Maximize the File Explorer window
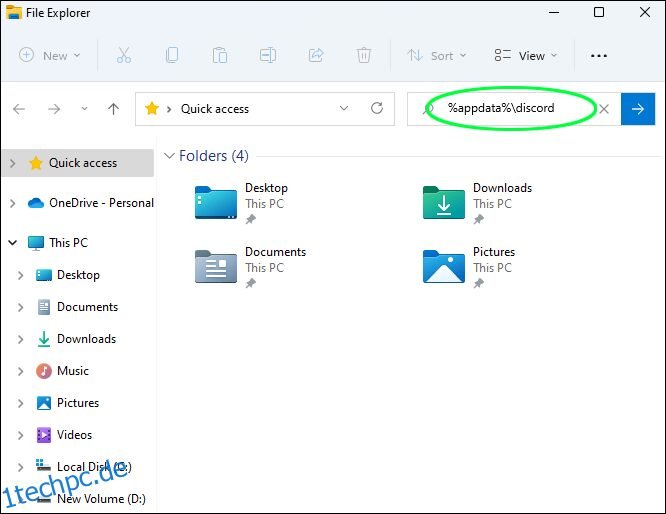This screenshot has width=666, height=514. pos(598,12)
